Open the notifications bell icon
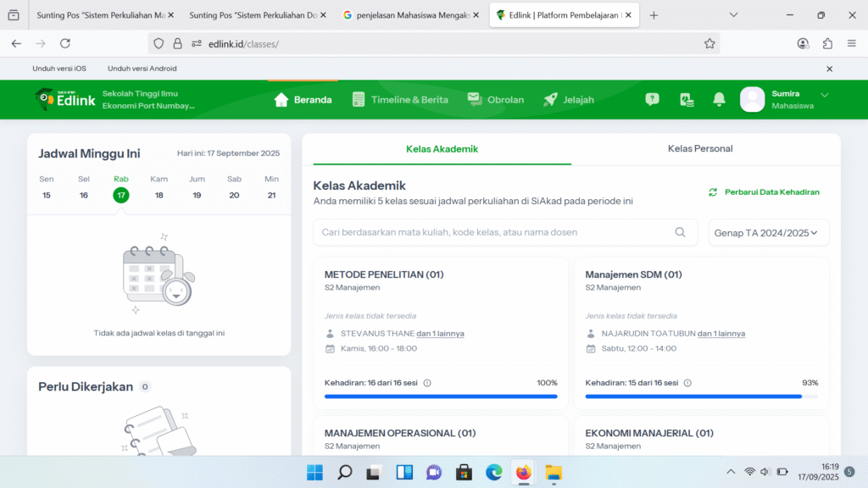Screen dimensions: 868x488 tap(719, 99)
